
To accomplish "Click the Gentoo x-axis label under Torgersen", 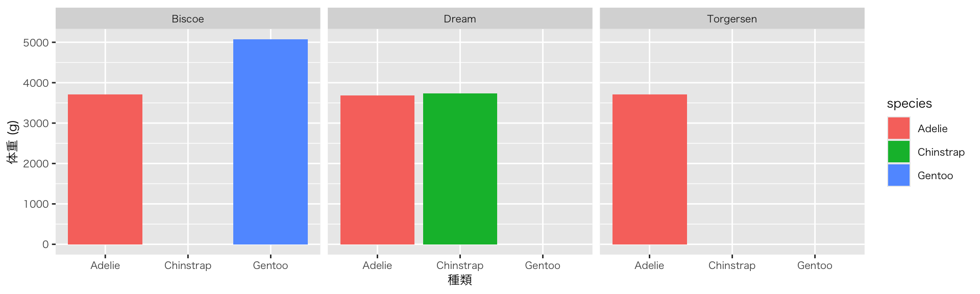I will 815,265.
